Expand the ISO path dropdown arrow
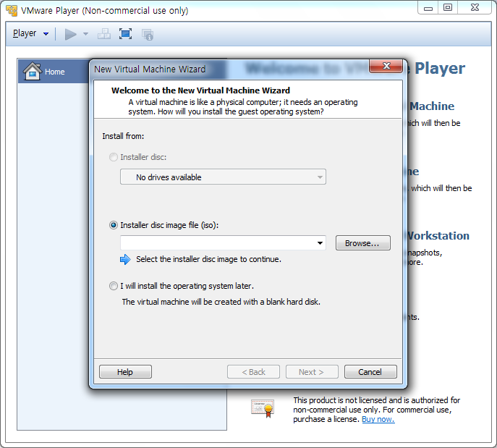This screenshot has width=497, height=448. [x=320, y=243]
